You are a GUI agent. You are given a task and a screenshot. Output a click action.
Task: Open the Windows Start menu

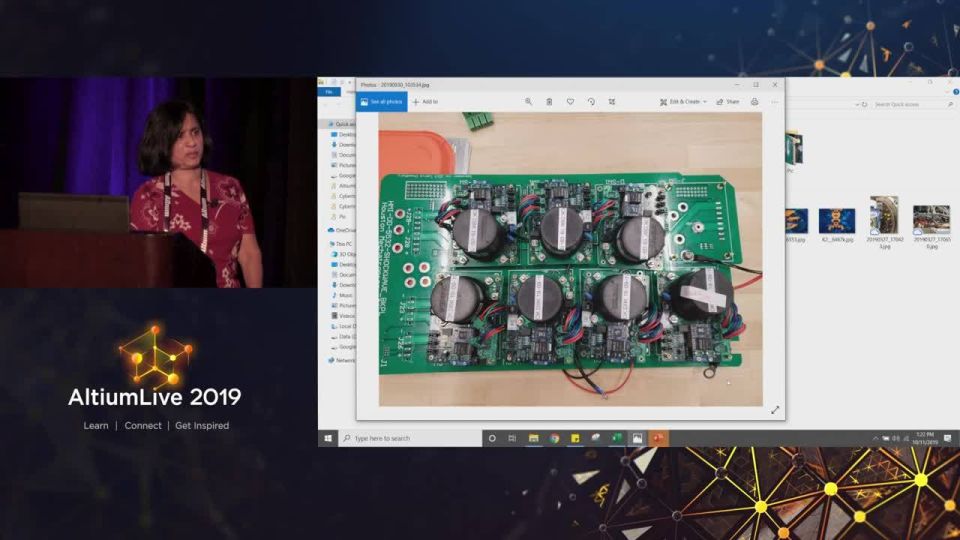coord(328,438)
